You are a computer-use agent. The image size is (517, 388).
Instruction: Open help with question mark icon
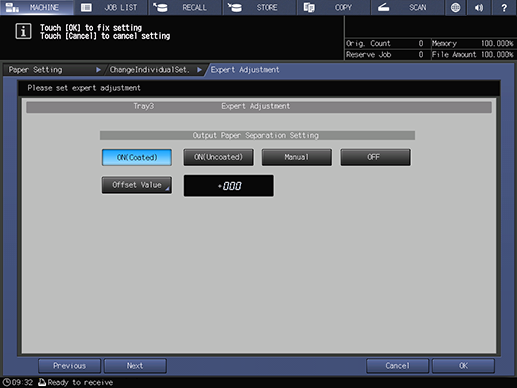(x=504, y=7)
